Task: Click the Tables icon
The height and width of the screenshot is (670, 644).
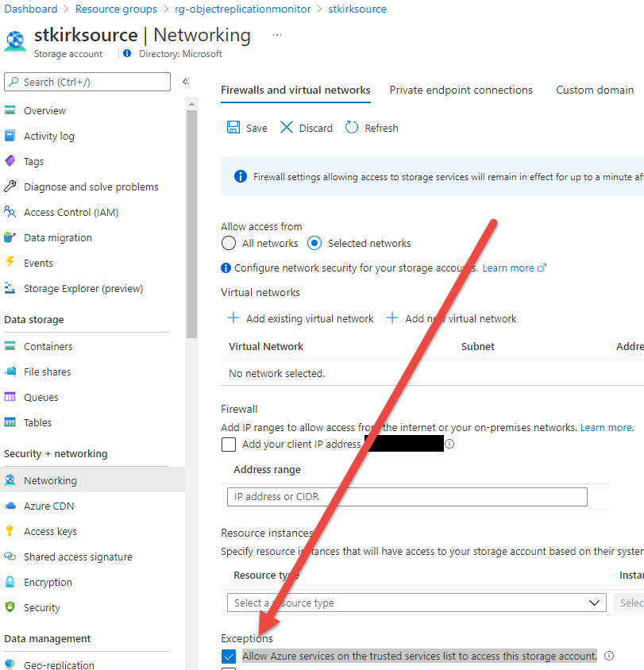Action: (10, 422)
